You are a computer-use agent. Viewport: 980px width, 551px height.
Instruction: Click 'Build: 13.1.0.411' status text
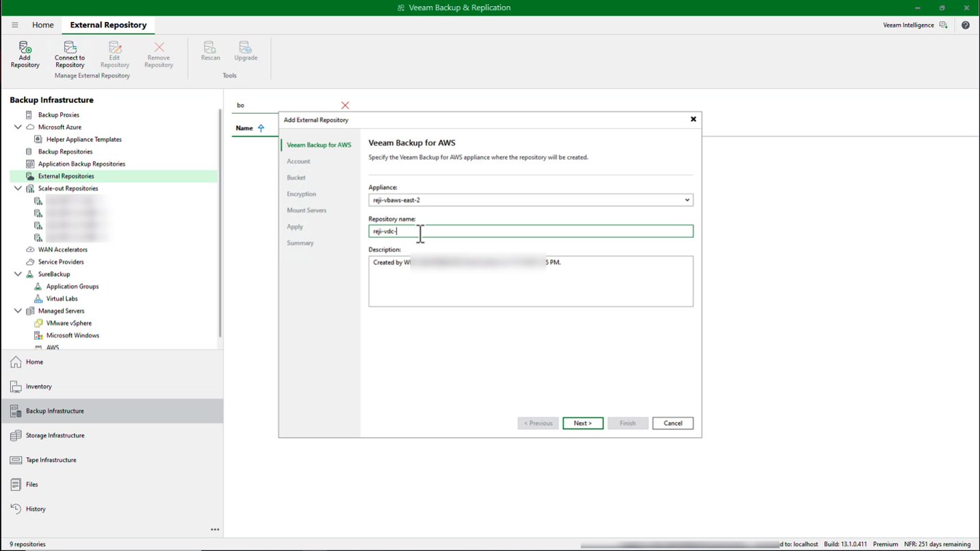[845, 544]
